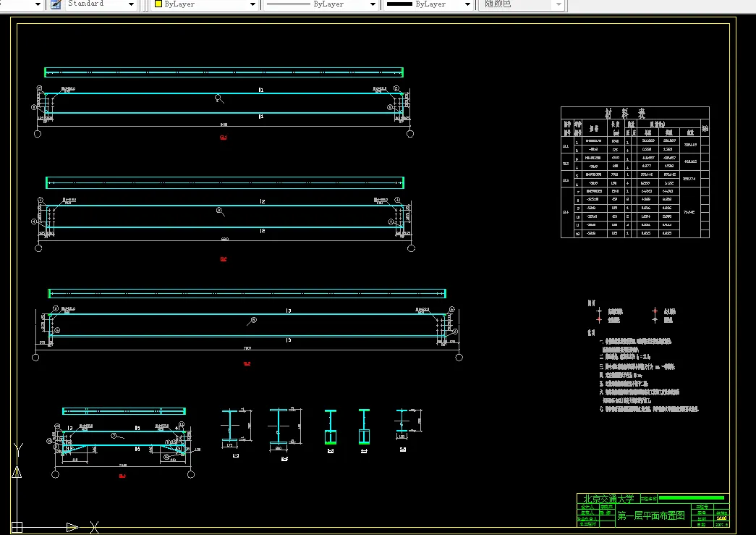Open the text style manager icon
The width and height of the screenshot is (756, 535).
pyautogui.click(x=56, y=4)
